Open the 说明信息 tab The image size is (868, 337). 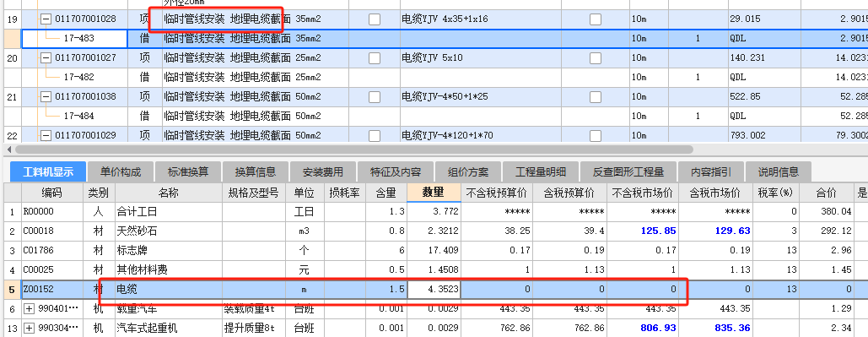(x=779, y=171)
